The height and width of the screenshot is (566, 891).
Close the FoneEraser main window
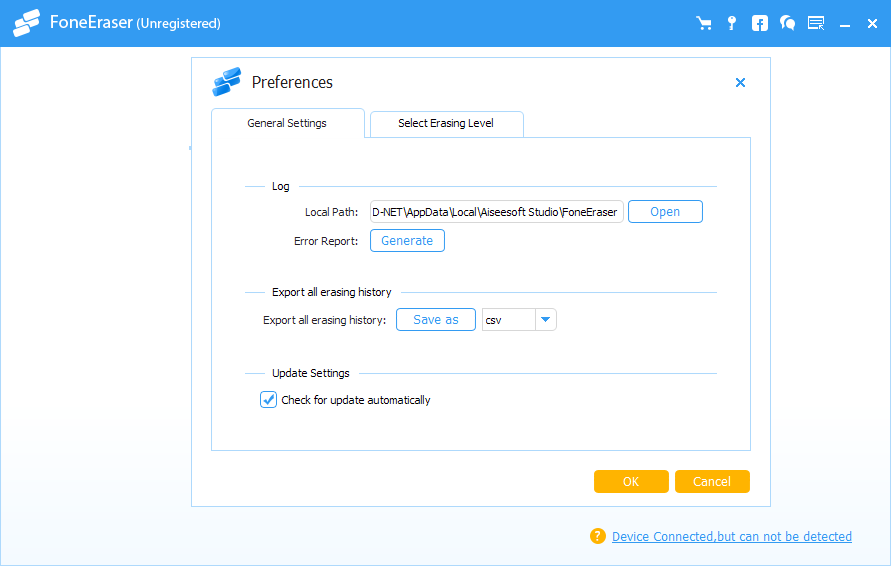pyautogui.click(x=872, y=23)
